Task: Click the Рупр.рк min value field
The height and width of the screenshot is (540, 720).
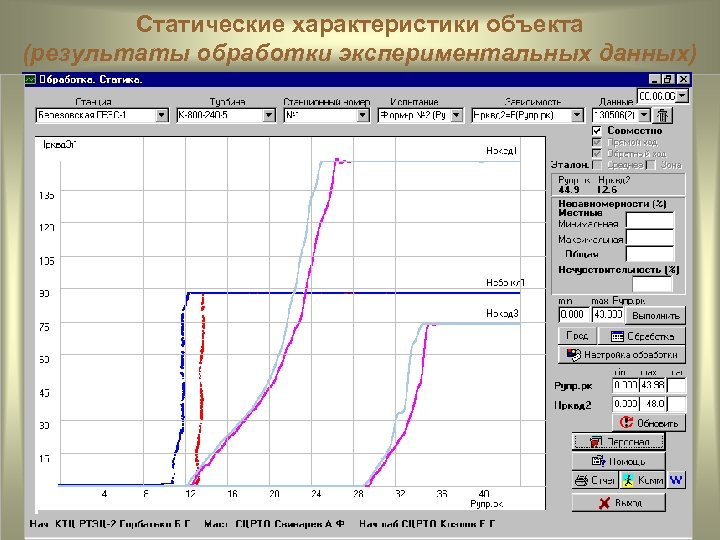Action: coord(625,385)
